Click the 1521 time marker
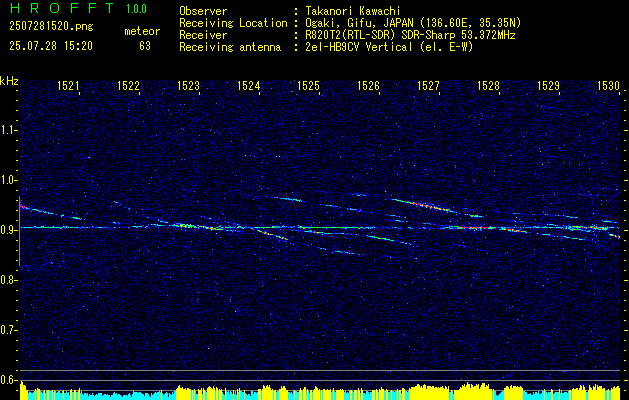 pyautogui.click(x=69, y=86)
